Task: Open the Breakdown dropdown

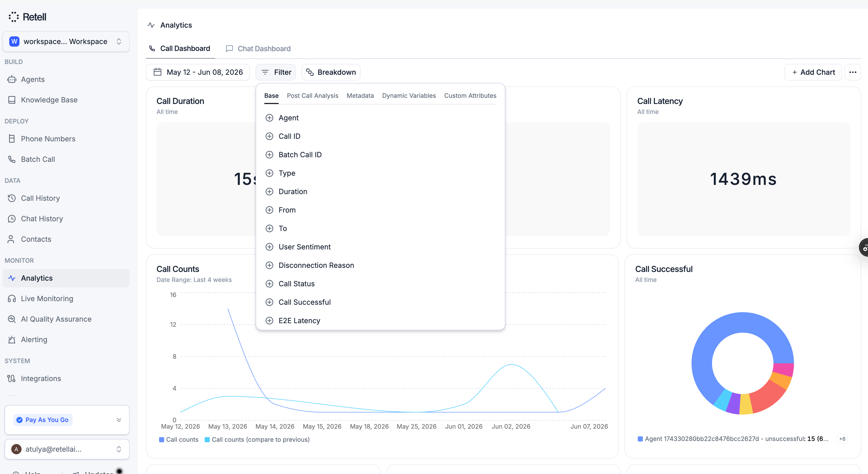Action: (x=331, y=72)
